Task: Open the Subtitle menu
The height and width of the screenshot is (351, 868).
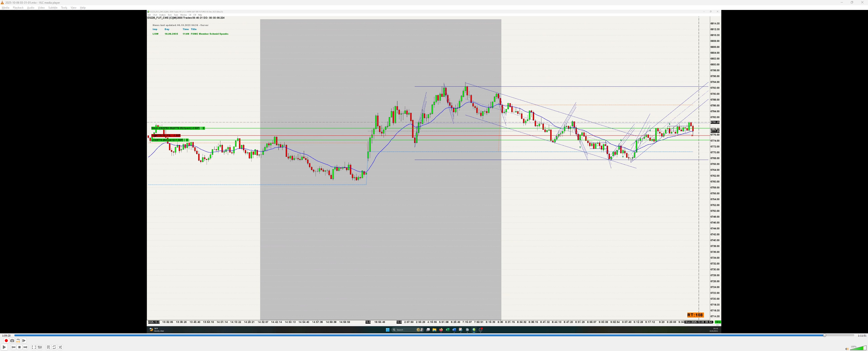Action: click(53, 8)
